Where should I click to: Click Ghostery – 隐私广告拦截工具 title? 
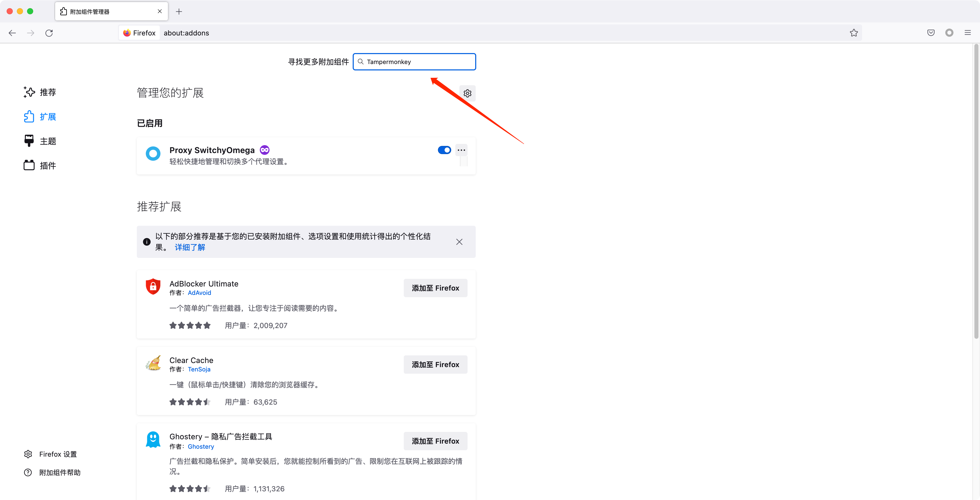coord(221,436)
